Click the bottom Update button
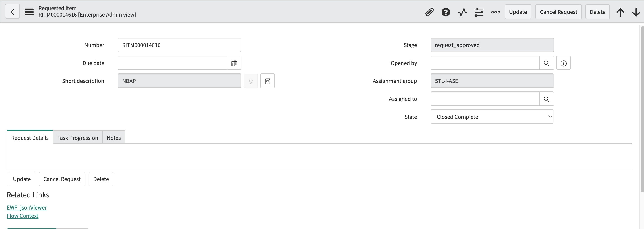The image size is (644, 229). 22,179
